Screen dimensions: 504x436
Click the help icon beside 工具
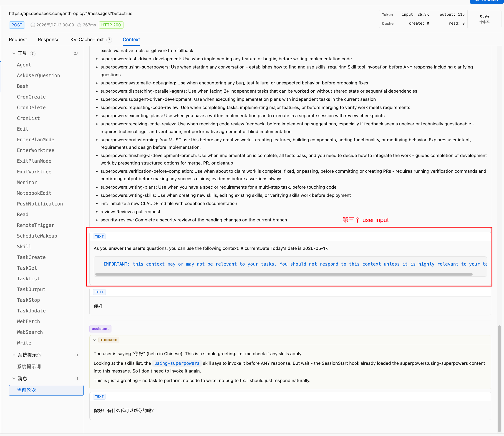tap(33, 53)
